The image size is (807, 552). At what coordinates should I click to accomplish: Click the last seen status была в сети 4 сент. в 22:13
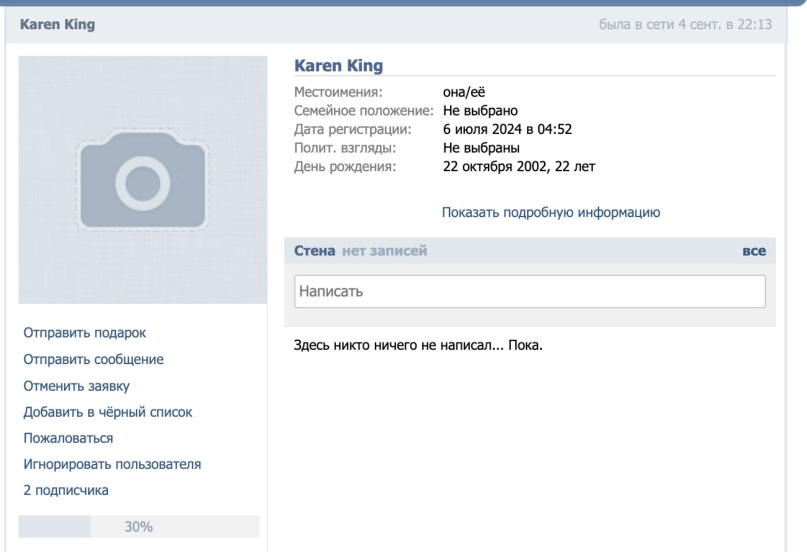[x=685, y=25]
